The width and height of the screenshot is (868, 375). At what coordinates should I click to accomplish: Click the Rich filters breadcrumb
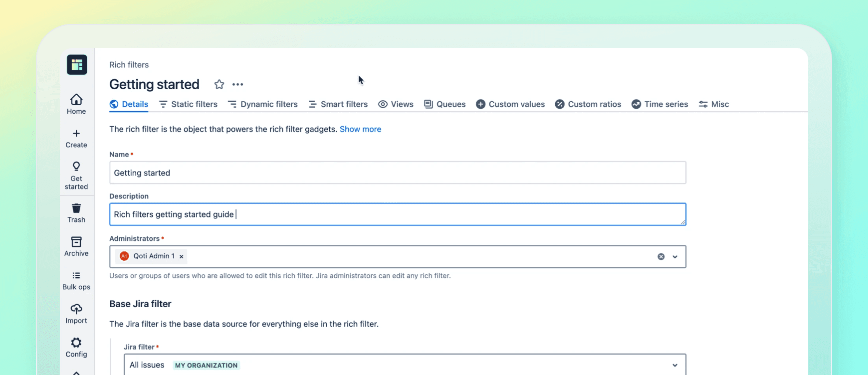[129, 65]
